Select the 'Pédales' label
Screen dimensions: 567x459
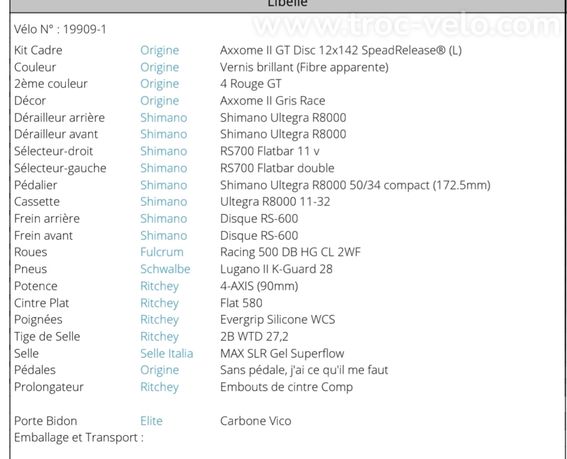(x=35, y=370)
